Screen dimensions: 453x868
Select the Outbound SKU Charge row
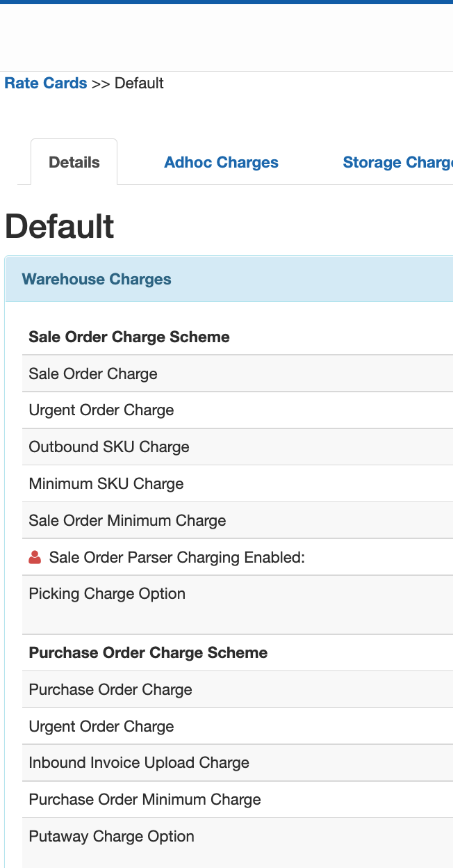pos(109,447)
